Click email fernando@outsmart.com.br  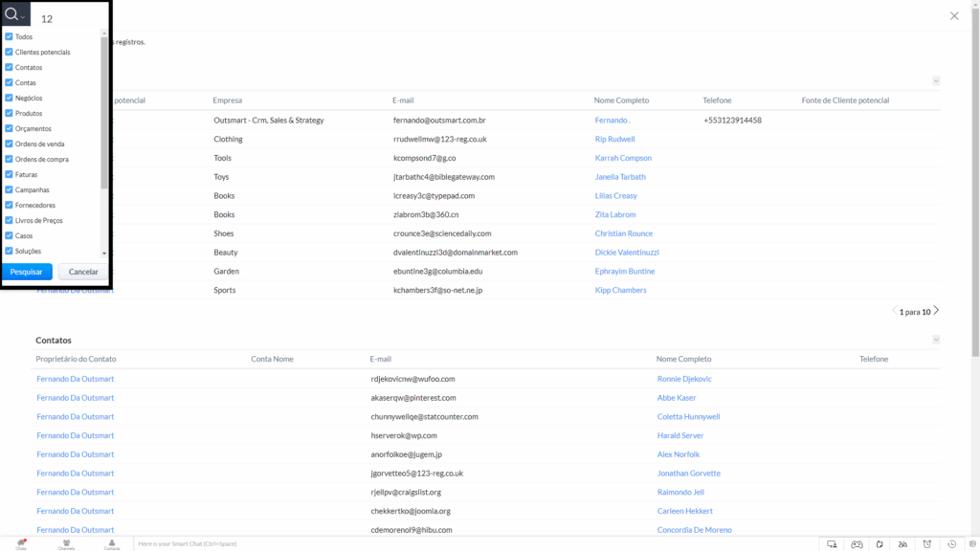[439, 121]
